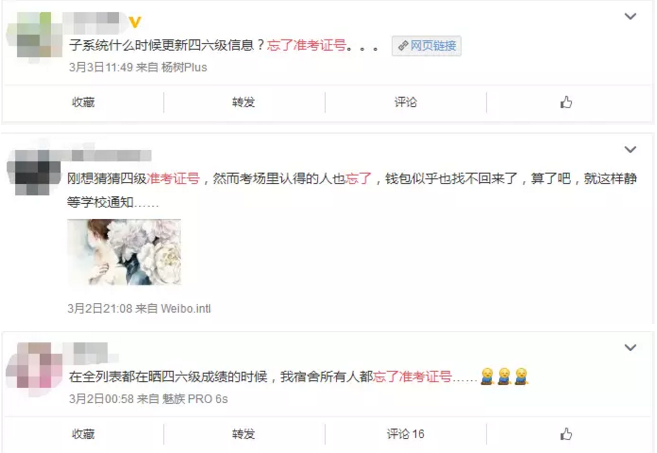This screenshot has height=453, width=657.
Task: Like the first post with thumbs-up icon
Action: click(566, 102)
